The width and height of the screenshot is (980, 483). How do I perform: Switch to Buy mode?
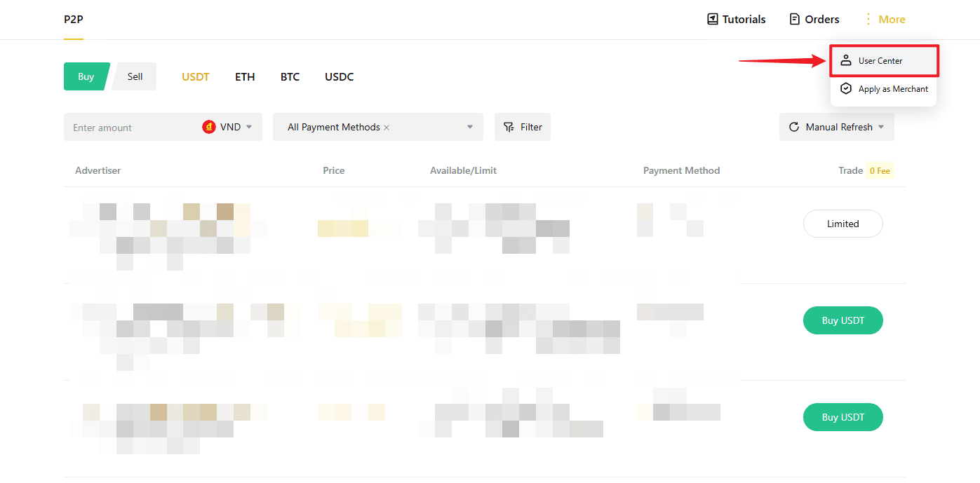coord(86,76)
